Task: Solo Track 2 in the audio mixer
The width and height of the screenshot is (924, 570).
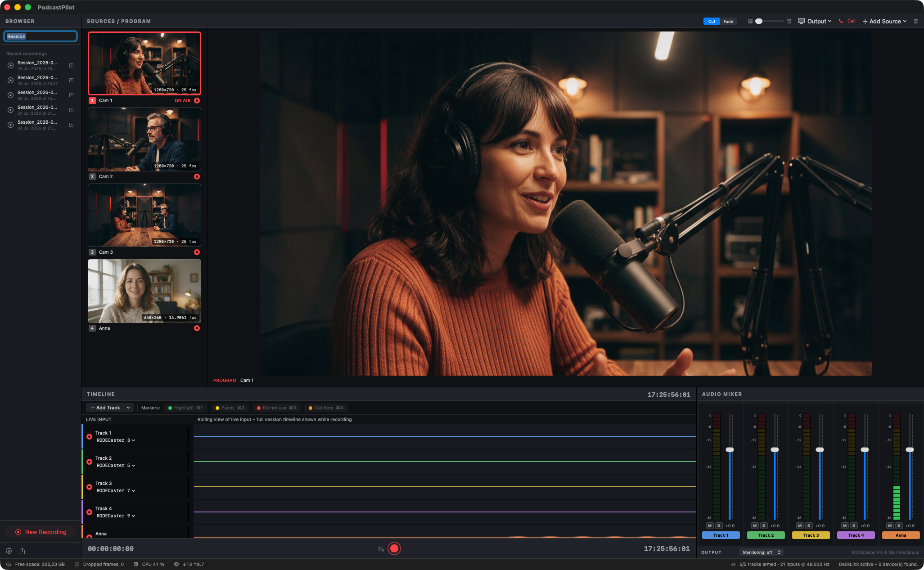Action: (764, 526)
